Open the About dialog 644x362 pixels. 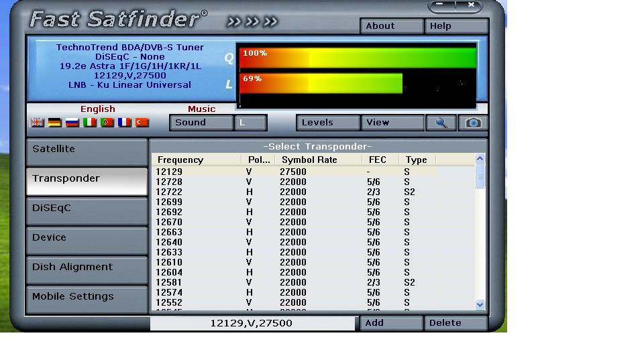pyautogui.click(x=392, y=26)
